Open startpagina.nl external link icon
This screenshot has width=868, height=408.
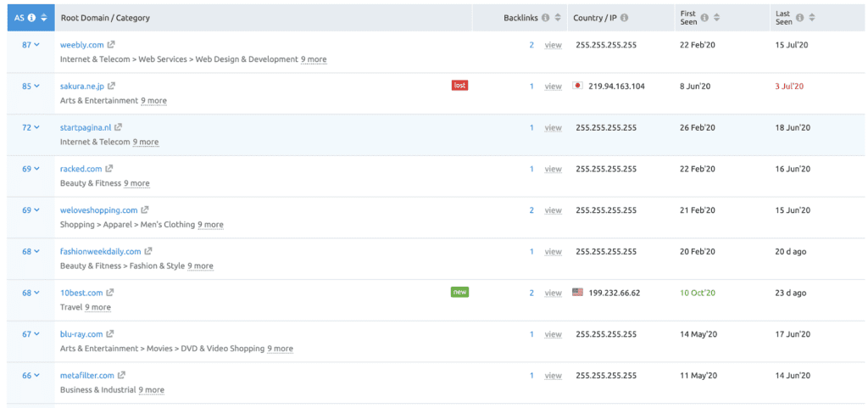[119, 127]
